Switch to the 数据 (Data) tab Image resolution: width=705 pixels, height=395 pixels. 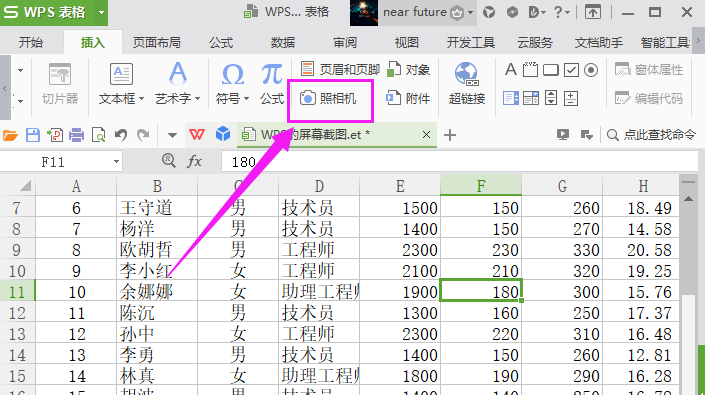pos(283,42)
